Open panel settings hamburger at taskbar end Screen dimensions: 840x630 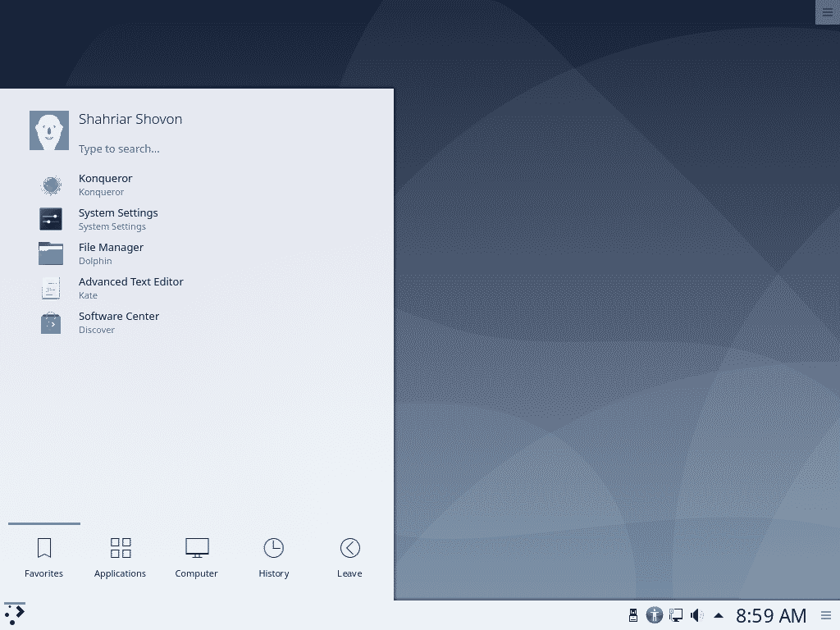827,615
